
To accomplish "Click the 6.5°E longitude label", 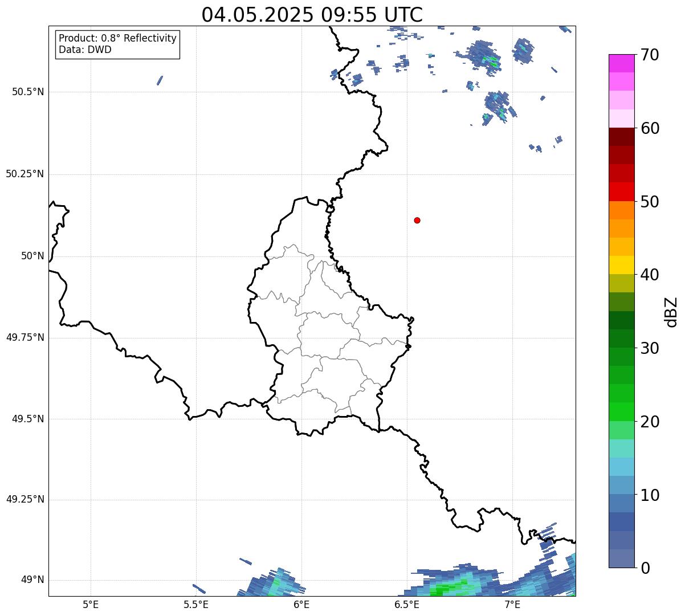I will pyautogui.click(x=407, y=604).
